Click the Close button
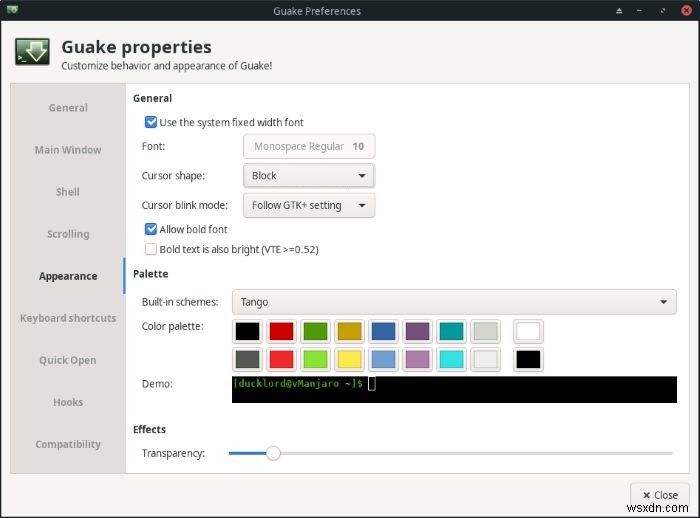This screenshot has width=700, height=518. [x=660, y=495]
